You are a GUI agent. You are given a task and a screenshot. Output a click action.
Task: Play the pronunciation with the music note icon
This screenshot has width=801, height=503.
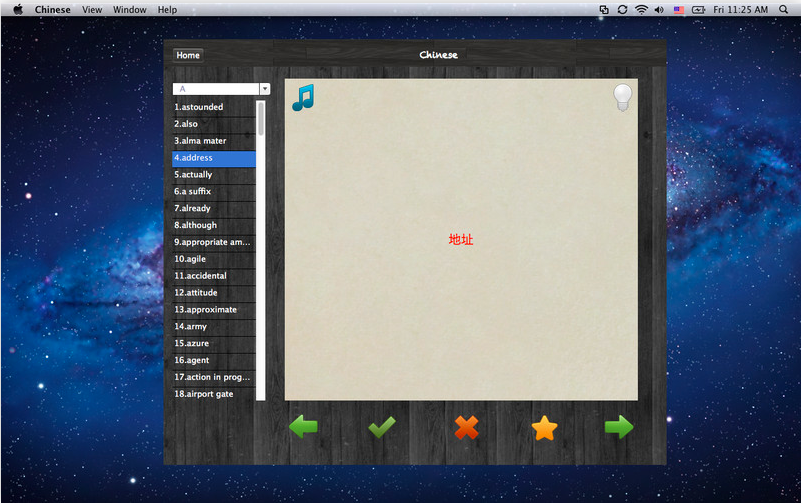303,98
